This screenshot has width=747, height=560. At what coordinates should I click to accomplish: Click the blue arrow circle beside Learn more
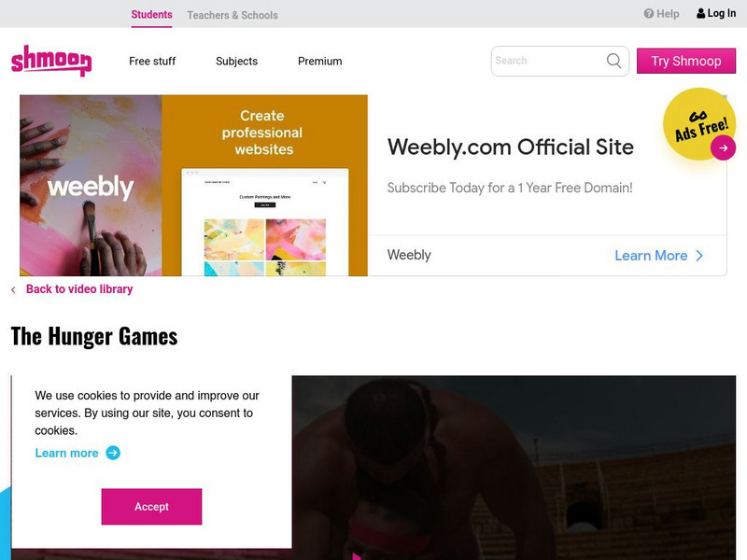pos(113,453)
